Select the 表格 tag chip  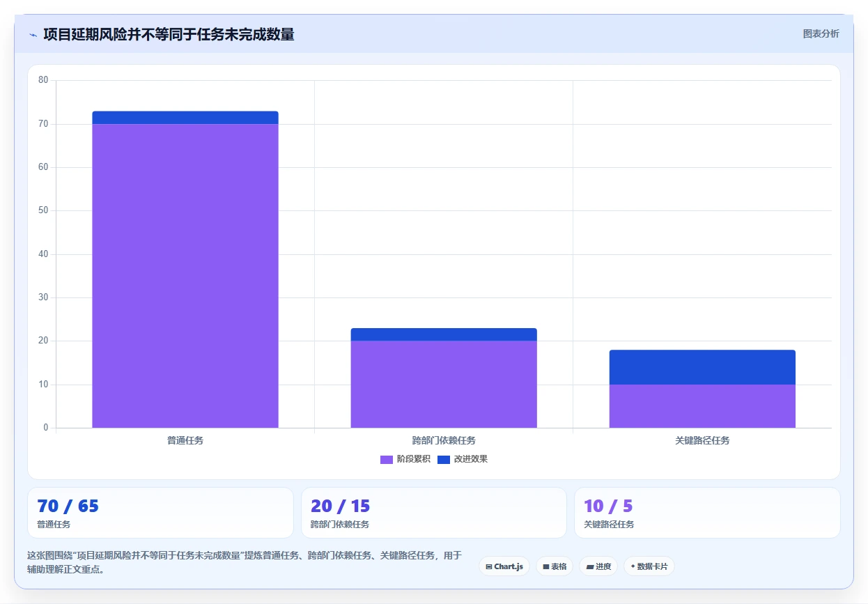[555, 566]
